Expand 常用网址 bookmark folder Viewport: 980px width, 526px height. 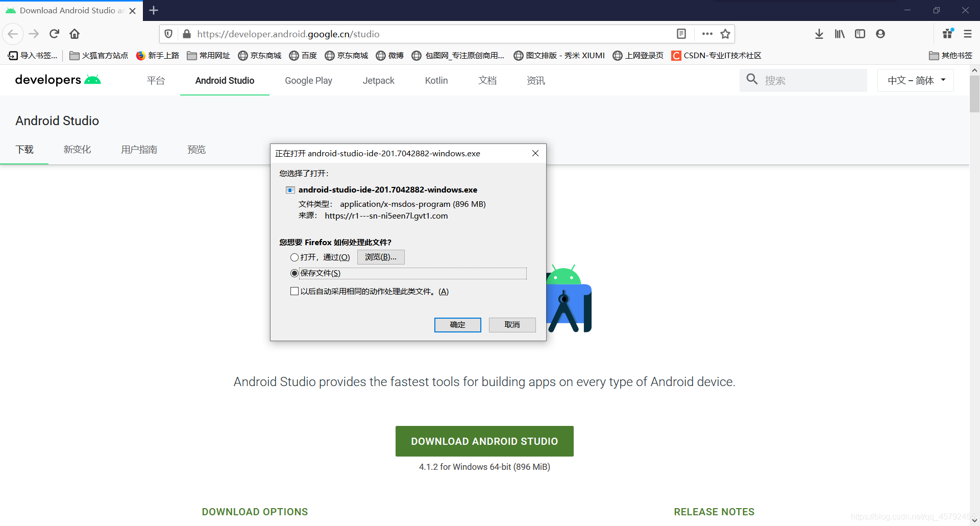click(209, 55)
